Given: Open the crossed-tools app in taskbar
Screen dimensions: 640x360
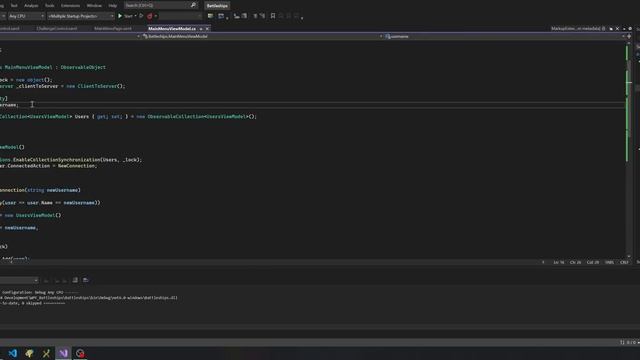Looking at the screenshot, I should pos(46,353).
